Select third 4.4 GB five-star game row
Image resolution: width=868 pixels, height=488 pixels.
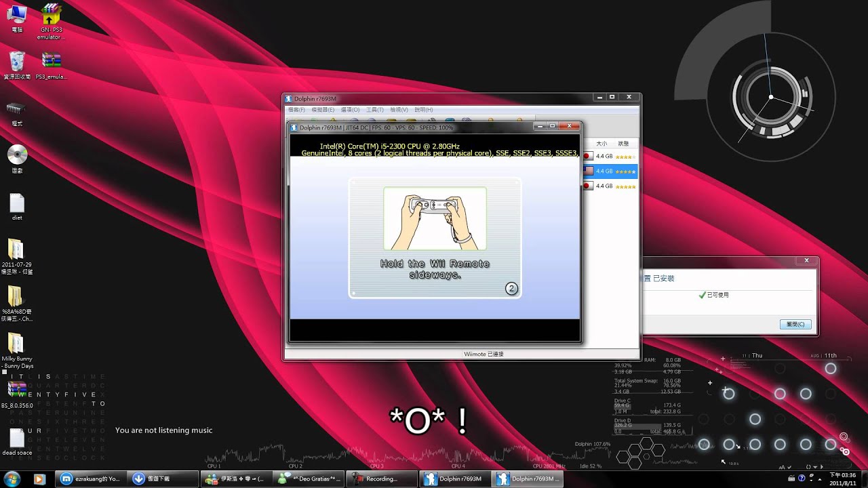pos(610,186)
